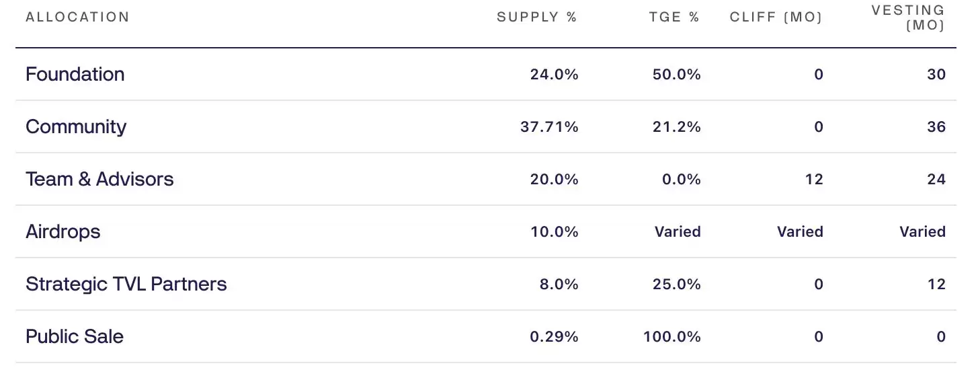Select the TGE % column header
This screenshot has width=980, height=378.
tap(674, 17)
